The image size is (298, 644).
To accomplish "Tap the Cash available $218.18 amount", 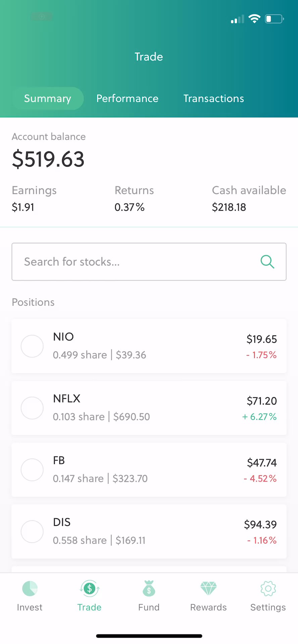I will pyautogui.click(x=229, y=207).
